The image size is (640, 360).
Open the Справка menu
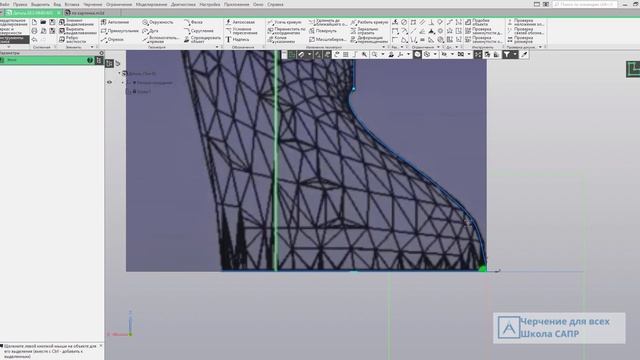coord(275,4)
